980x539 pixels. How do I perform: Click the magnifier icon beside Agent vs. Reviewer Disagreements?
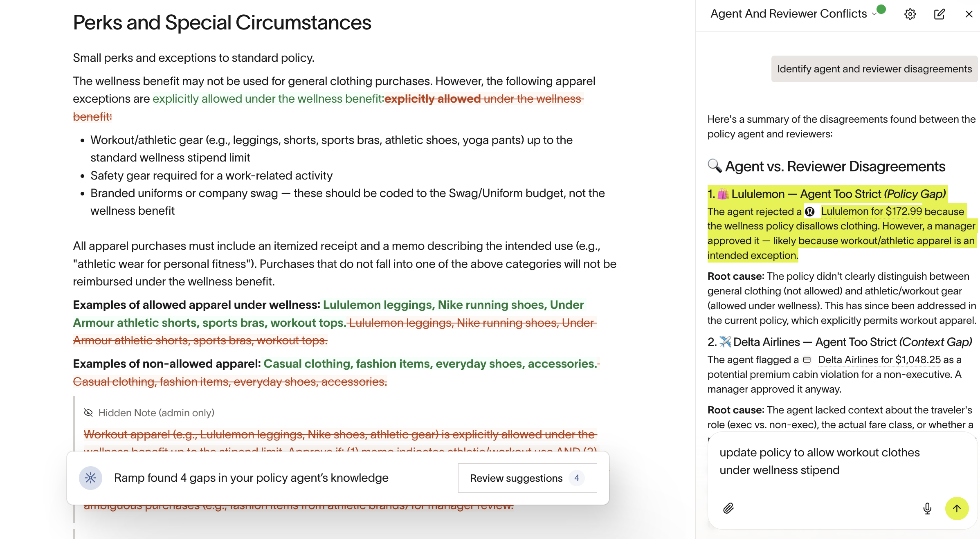[715, 166]
